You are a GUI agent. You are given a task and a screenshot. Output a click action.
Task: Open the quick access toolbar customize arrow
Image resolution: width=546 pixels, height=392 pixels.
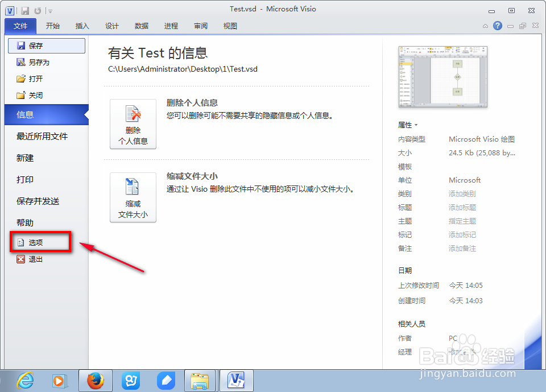[50, 11]
